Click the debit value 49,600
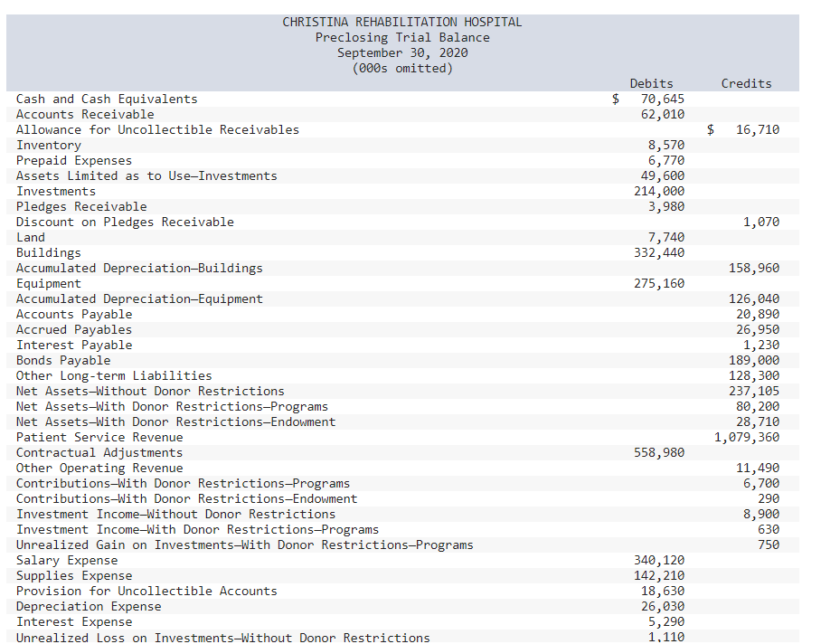This screenshot has height=644, width=821. point(663,175)
